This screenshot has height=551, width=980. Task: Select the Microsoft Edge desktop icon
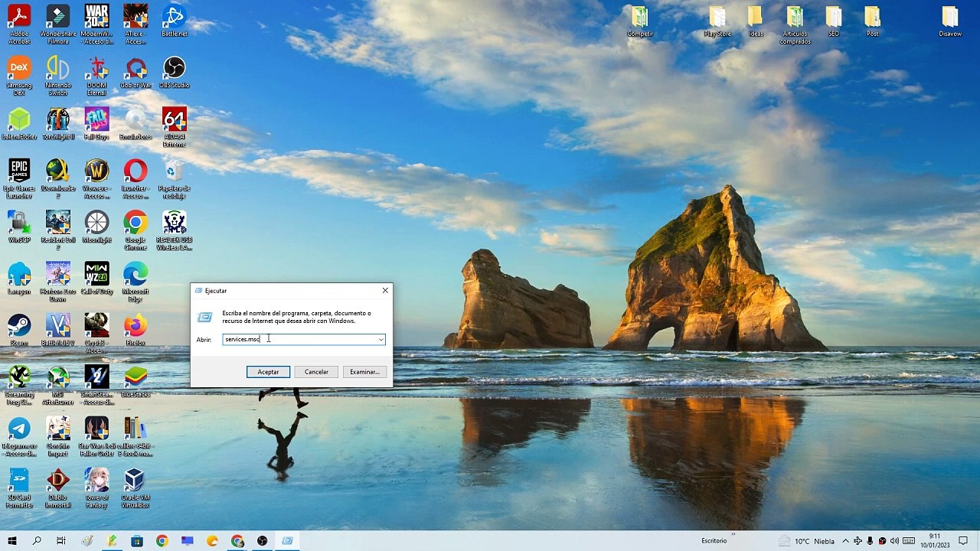(136, 282)
